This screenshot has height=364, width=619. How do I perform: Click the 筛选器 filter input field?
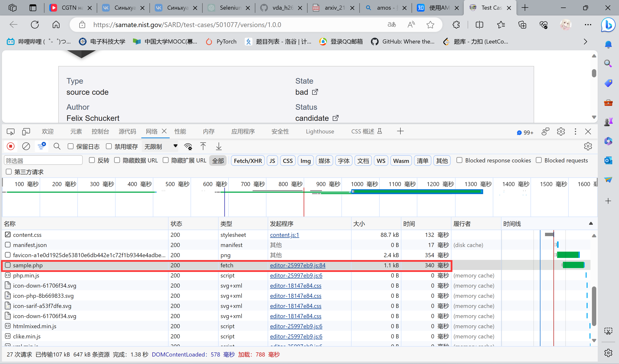click(43, 161)
